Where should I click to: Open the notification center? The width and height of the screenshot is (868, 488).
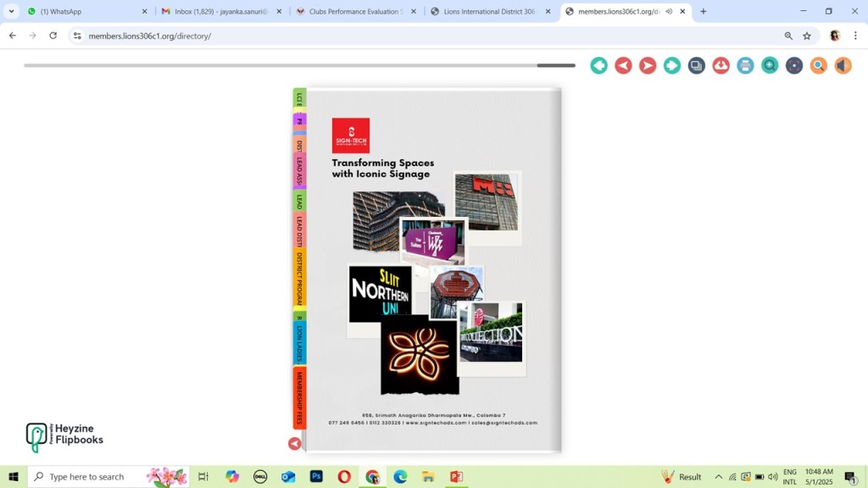pos(851,477)
